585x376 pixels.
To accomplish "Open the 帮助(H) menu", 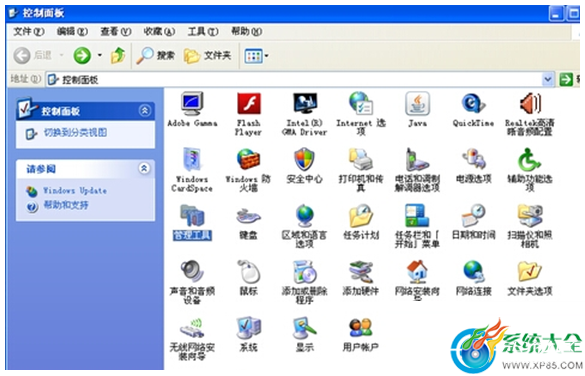I will click(x=247, y=32).
